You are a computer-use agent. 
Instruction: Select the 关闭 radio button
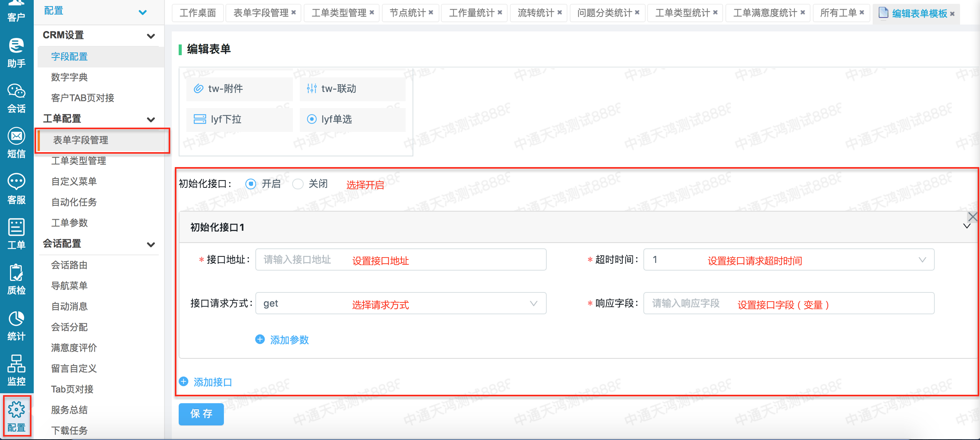point(298,184)
